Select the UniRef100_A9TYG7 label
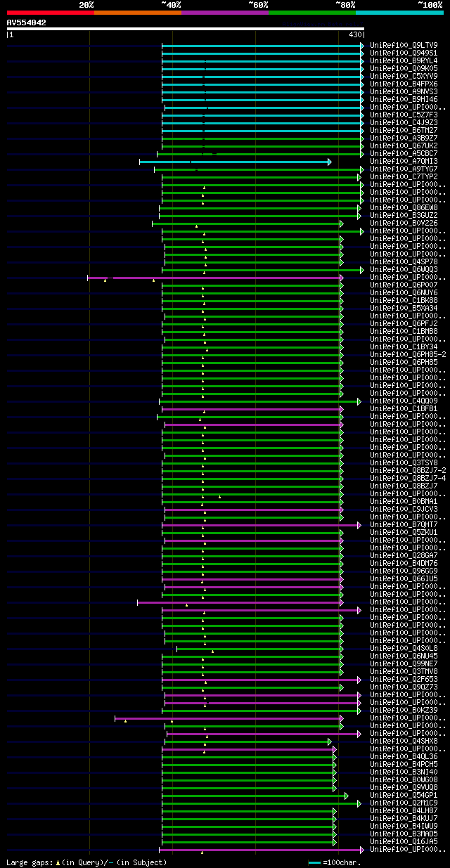 click(x=404, y=169)
